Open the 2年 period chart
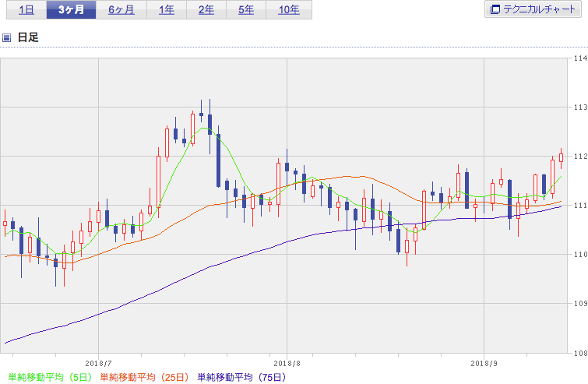The width and height of the screenshot is (588, 384). point(206,10)
